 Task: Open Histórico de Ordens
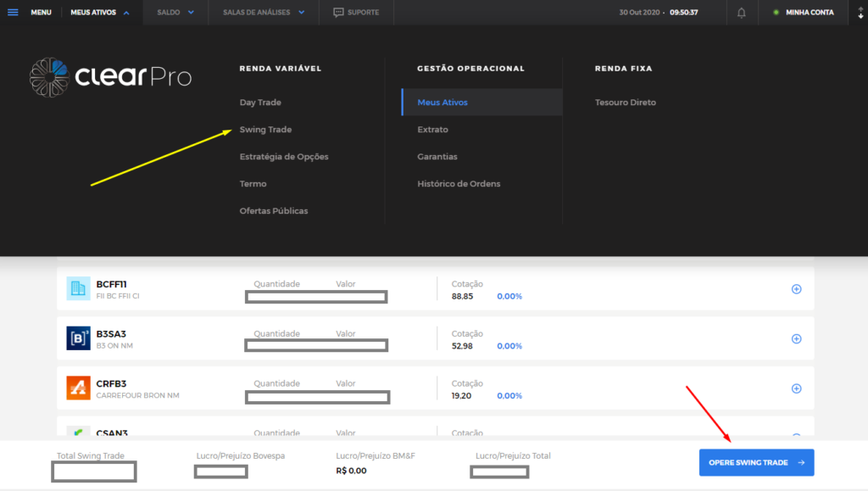point(459,184)
